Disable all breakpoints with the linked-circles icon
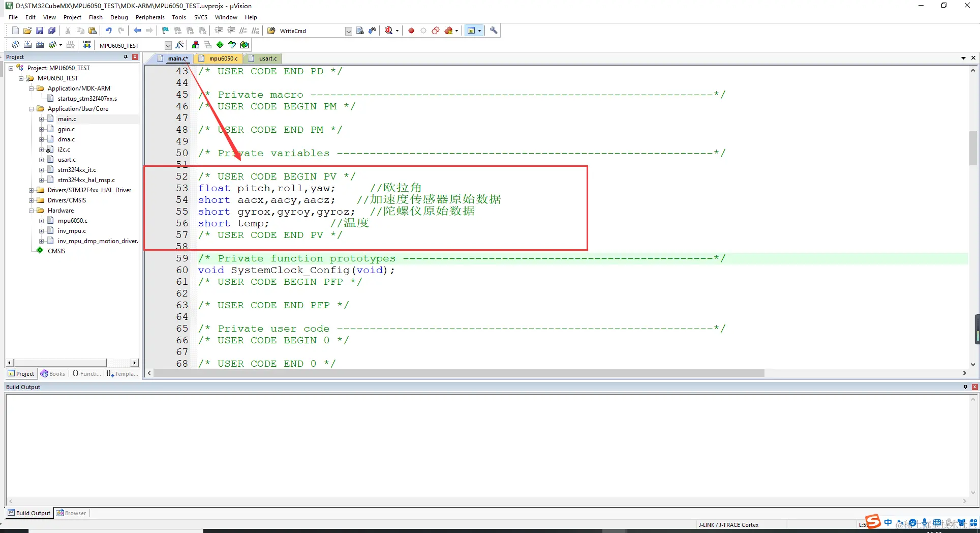980x533 pixels. (x=436, y=31)
